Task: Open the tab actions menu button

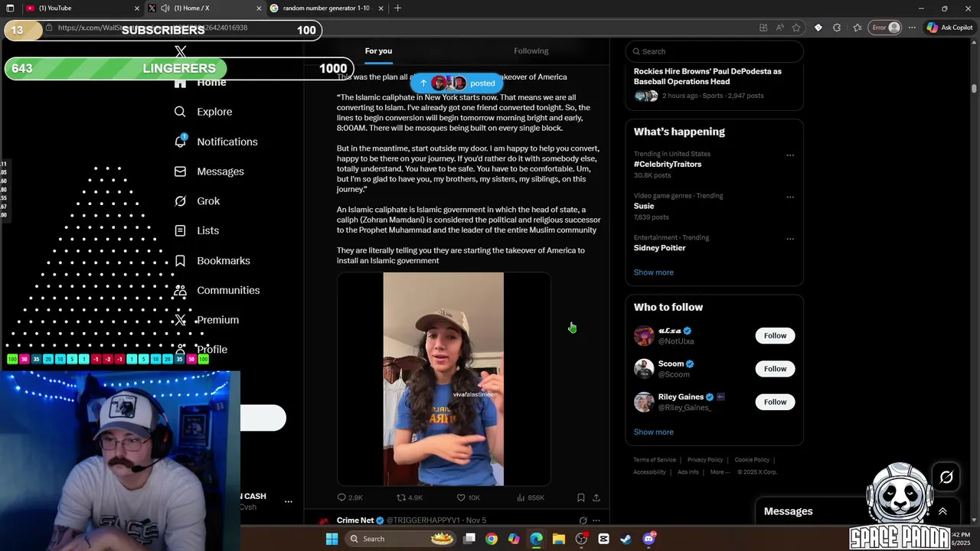Action: tap(8, 8)
